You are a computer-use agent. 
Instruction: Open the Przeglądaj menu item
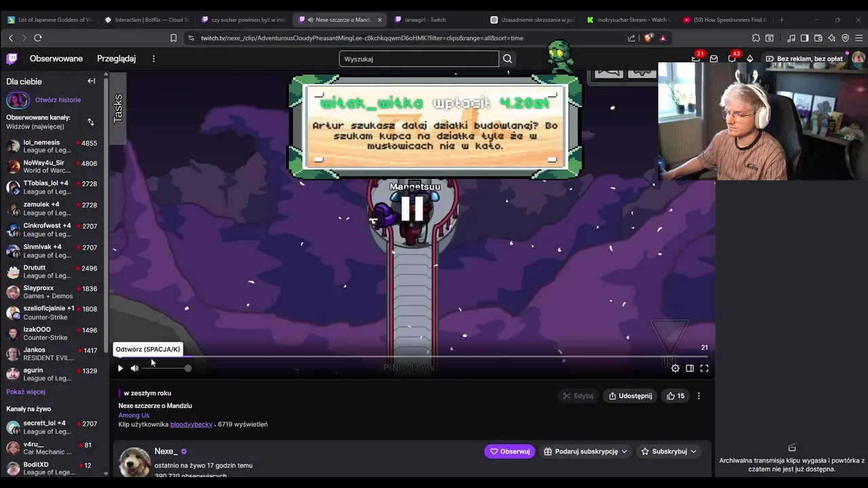coord(116,59)
